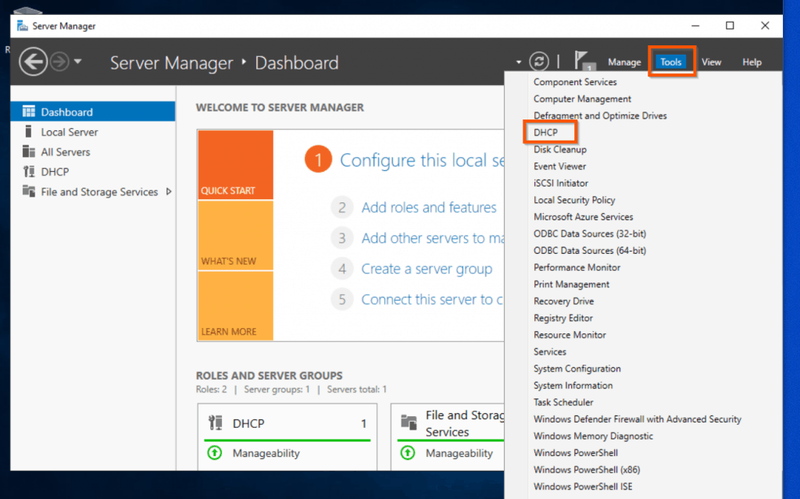Click the All Servers icon in sidebar

(x=29, y=151)
